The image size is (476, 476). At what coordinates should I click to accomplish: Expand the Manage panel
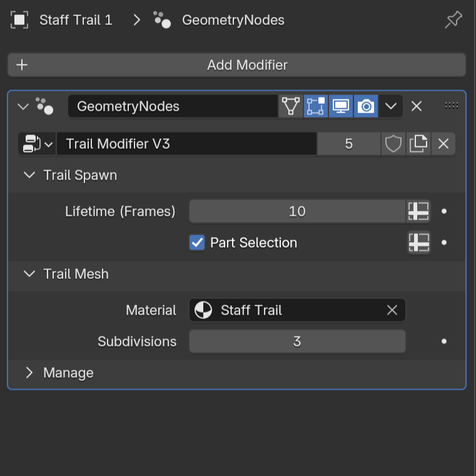(x=29, y=373)
